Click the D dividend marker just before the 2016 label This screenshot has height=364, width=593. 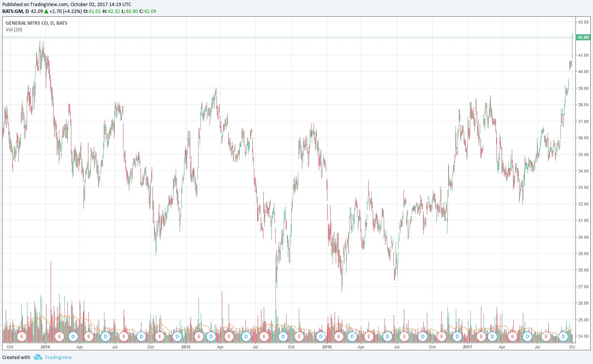(321, 337)
